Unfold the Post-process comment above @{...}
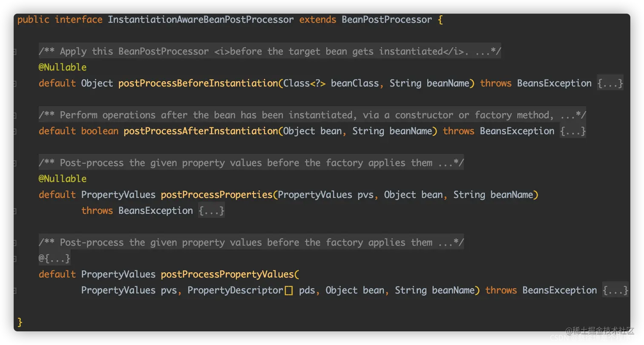Image resolution: width=644 pixels, height=345 pixels. [251, 242]
